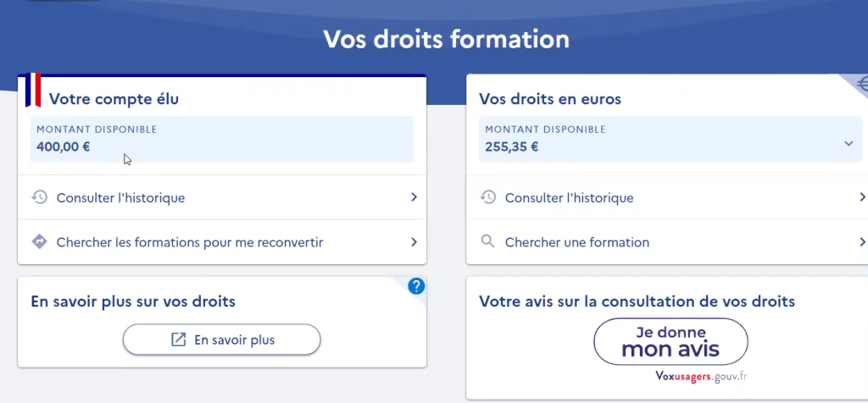Click chevron for compte élu Consulter l'historique row
This screenshot has width=868, height=403.
click(414, 197)
